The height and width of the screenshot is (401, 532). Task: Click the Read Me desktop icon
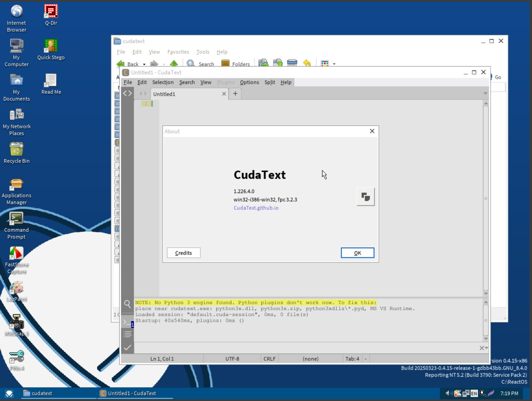[x=51, y=84]
